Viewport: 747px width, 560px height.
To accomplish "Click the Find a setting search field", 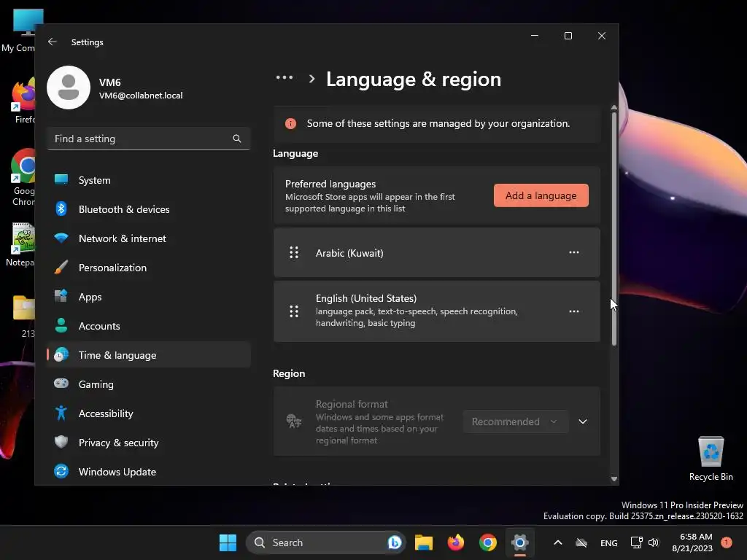I will tap(149, 139).
